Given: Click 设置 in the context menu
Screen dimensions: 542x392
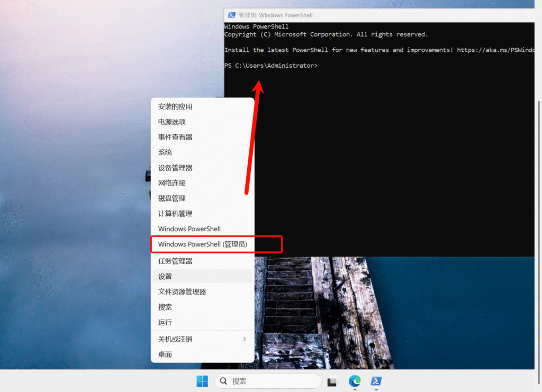Looking at the screenshot, I should coord(165,276).
